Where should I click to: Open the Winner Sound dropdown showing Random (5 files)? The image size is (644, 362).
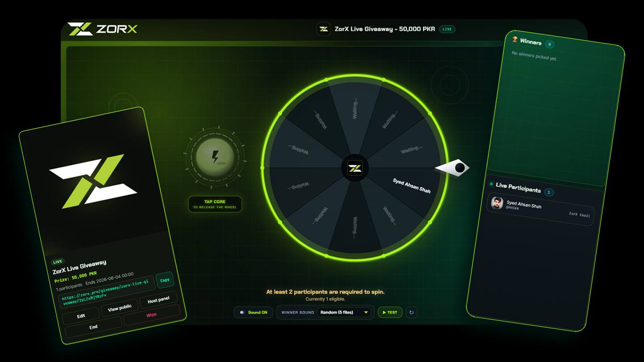pos(345,312)
